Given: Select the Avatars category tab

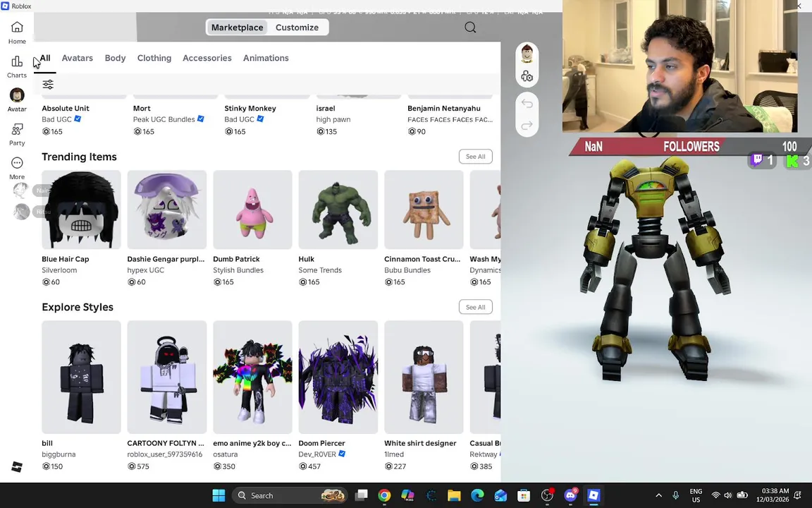Looking at the screenshot, I should pyautogui.click(x=77, y=58).
